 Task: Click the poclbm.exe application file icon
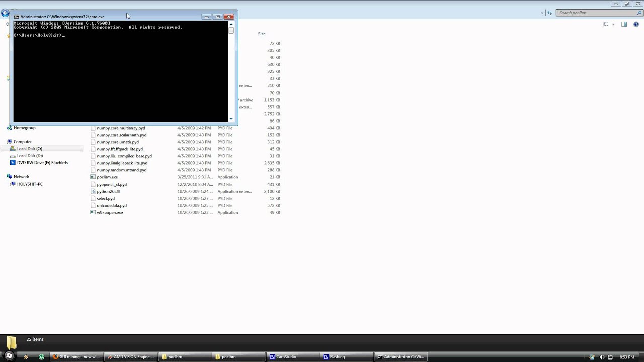(x=93, y=177)
